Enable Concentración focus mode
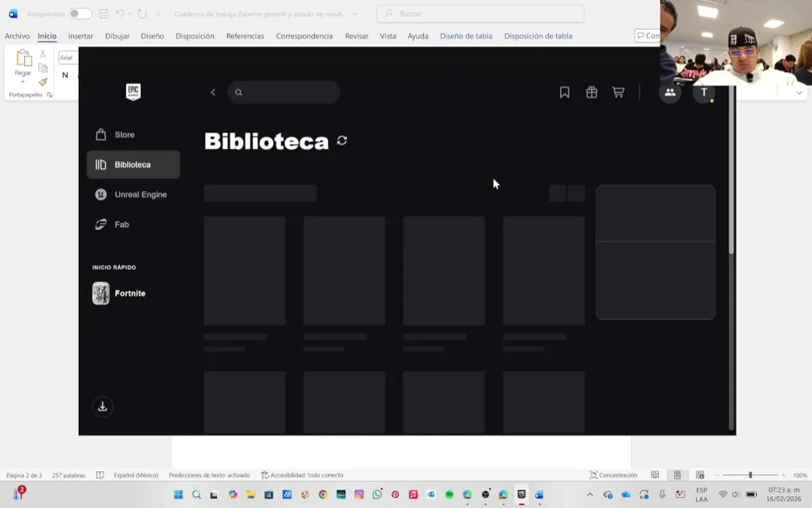This screenshot has height=508, width=812. click(613, 475)
